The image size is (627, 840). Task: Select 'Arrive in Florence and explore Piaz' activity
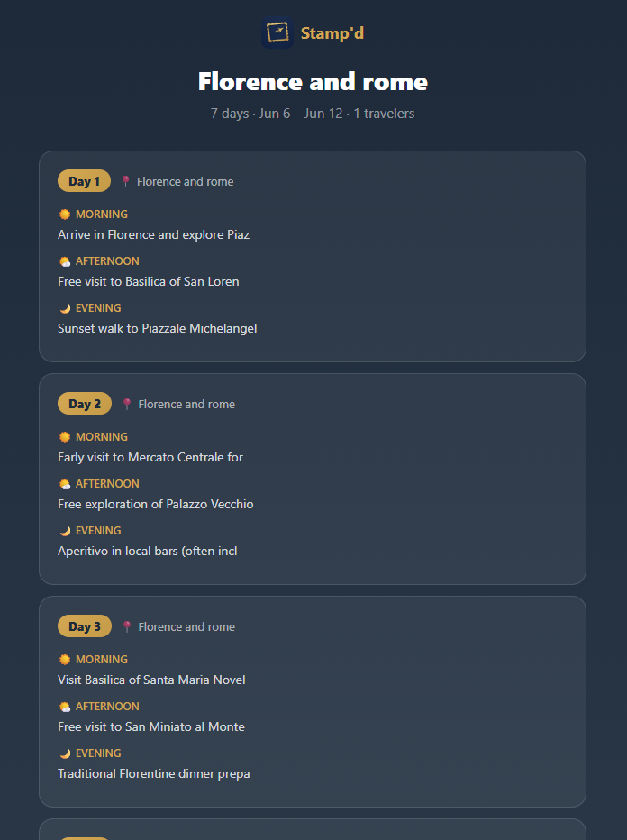click(154, 234)
